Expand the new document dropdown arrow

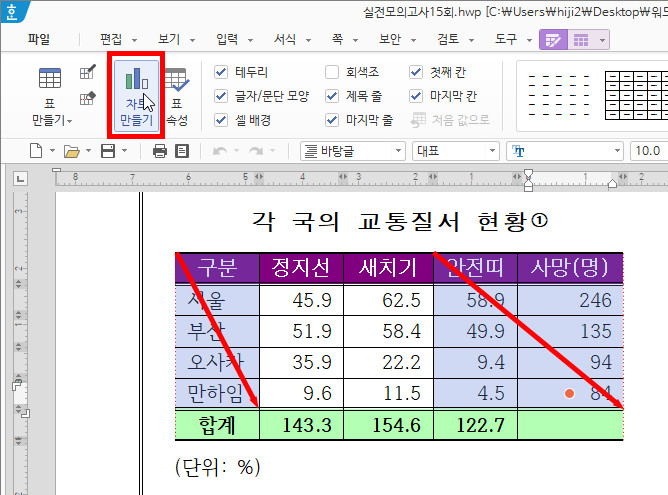tap(52, 150)
